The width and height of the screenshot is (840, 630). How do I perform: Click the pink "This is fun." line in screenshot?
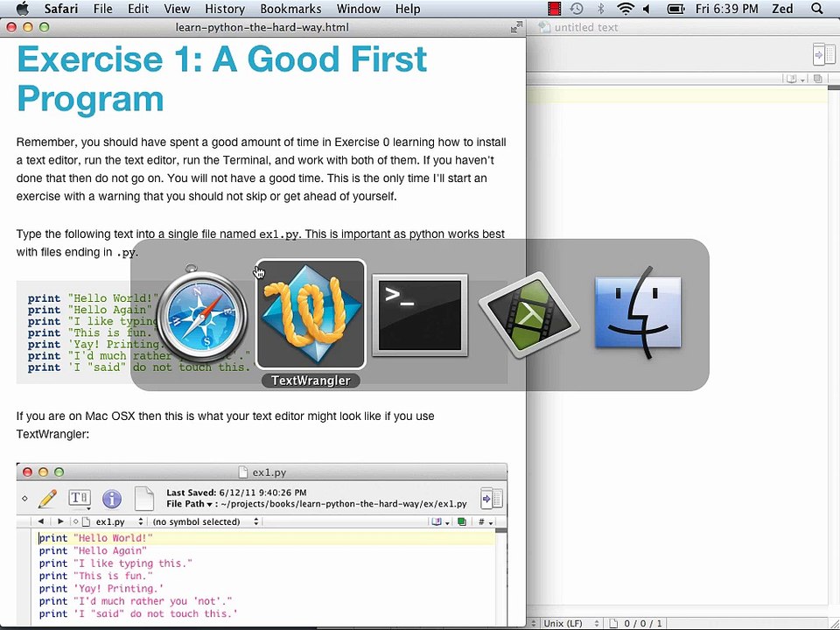point(96,576)
